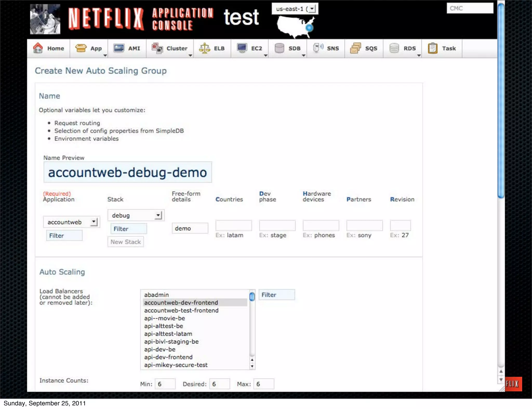This screenshot has width=532, height=409.
Task: Click the Home house icon
Action: (x=38, y=48)
